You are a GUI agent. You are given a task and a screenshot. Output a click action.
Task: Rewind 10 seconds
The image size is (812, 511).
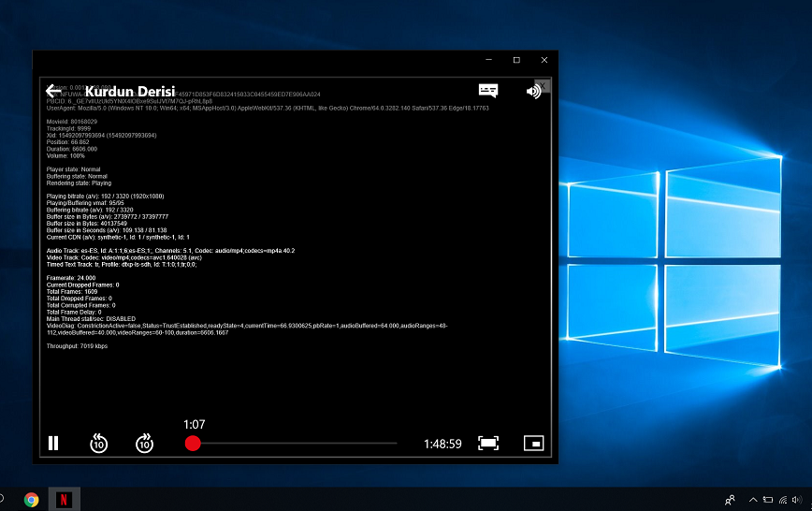point(98,443)
